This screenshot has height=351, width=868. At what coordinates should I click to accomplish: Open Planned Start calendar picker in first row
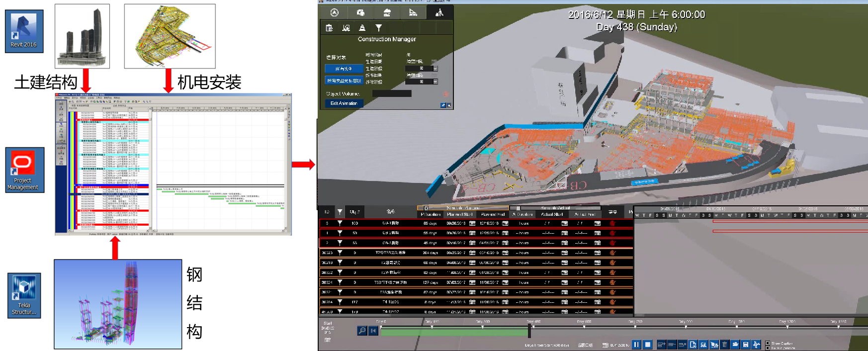[472, 223]
